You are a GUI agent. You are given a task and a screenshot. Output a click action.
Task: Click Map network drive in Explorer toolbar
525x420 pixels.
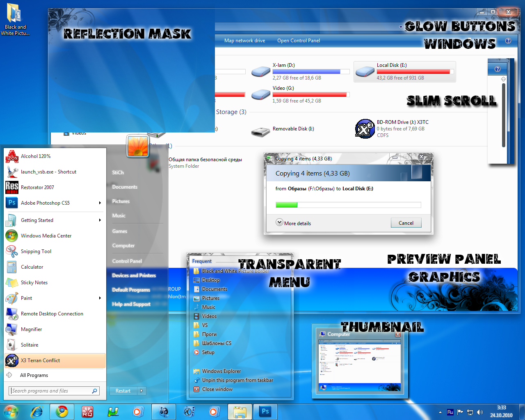244,41
